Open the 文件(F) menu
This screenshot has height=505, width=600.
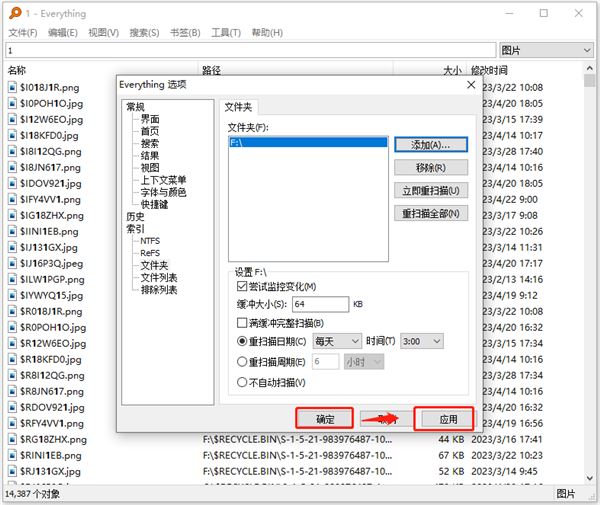click(23, 33)
